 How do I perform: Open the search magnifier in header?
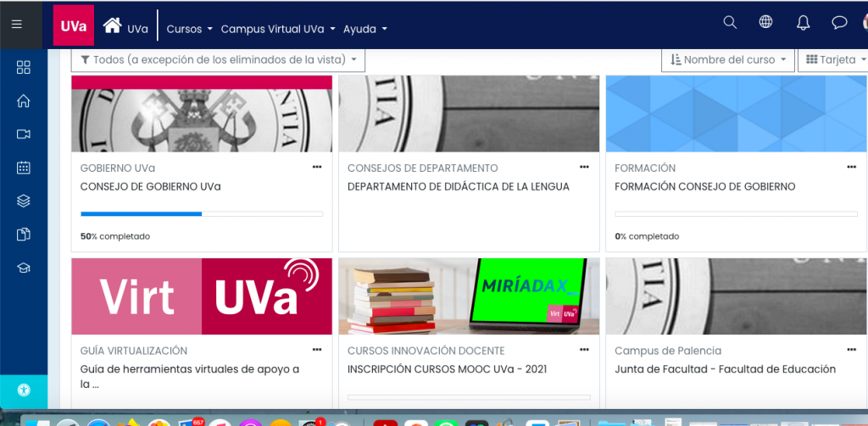[730, 22]
